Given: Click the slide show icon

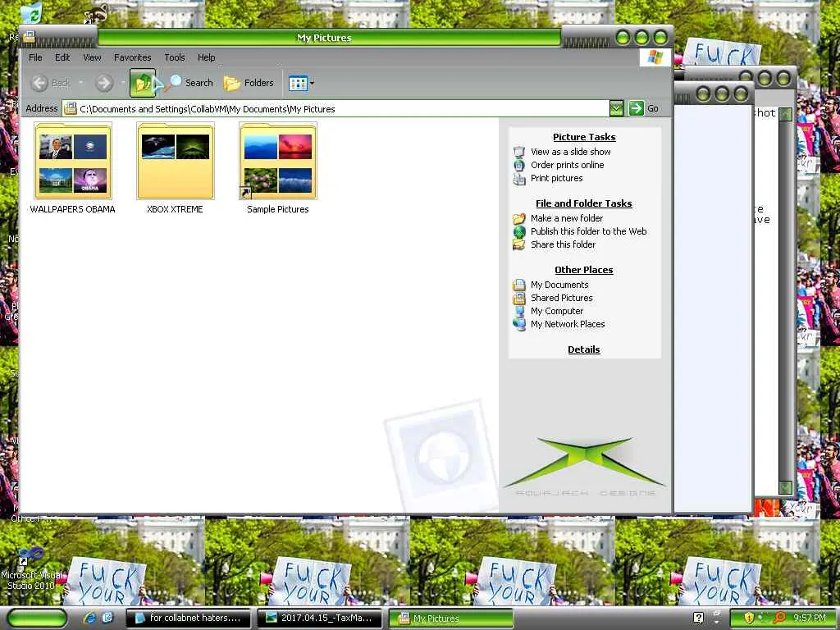Looking at the screenshot, I should [x=519, y=152].
